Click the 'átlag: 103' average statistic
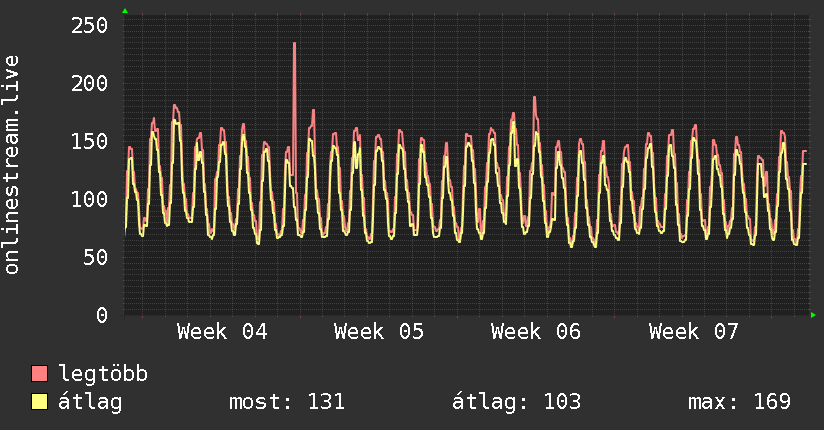The height and width of the screenshot is (430, 824). [517, 402]
